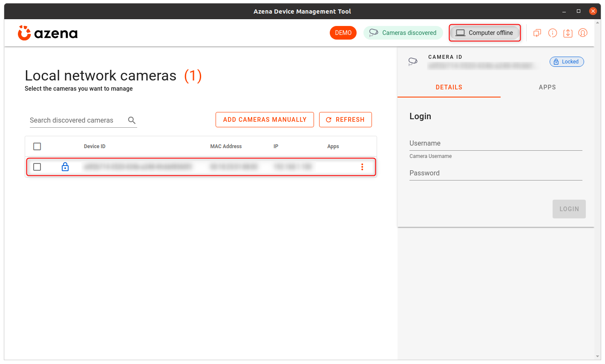The image size is (605, 364).
Task: Focus the Username input field
Action: tap(496, 143)
